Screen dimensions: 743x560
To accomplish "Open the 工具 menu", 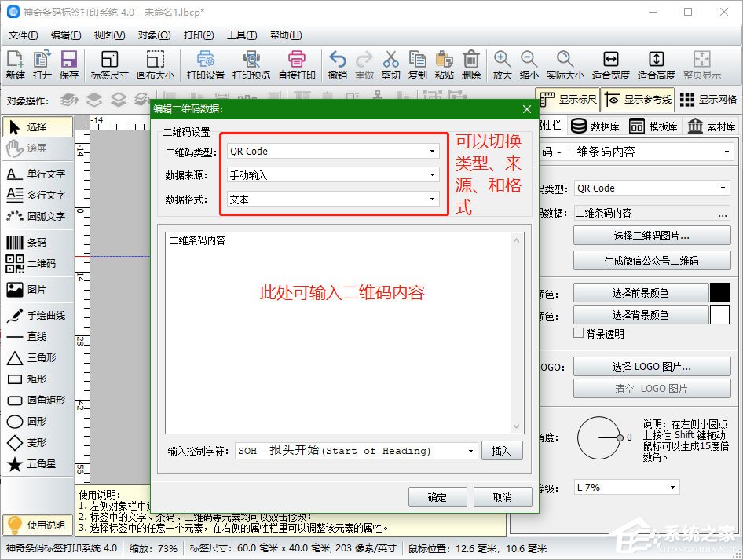I will [243, 35].
